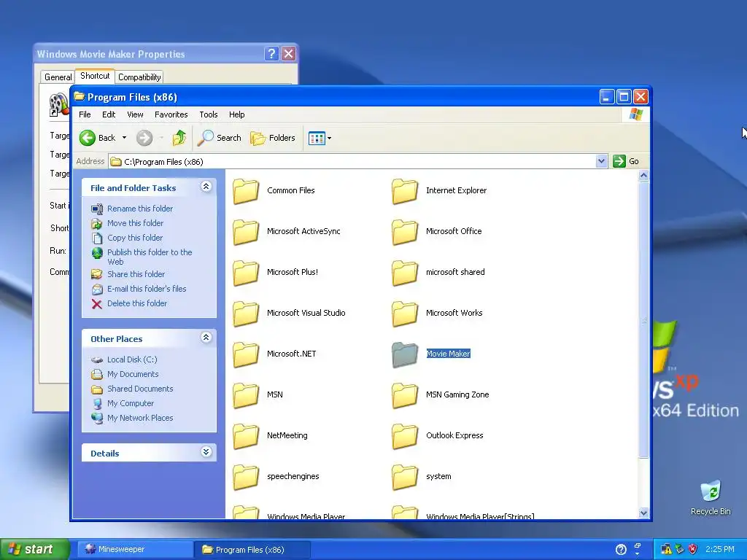Open the Help menu
Image resolution: width=747 pixels, height=560 pixels.
[237, 114]
